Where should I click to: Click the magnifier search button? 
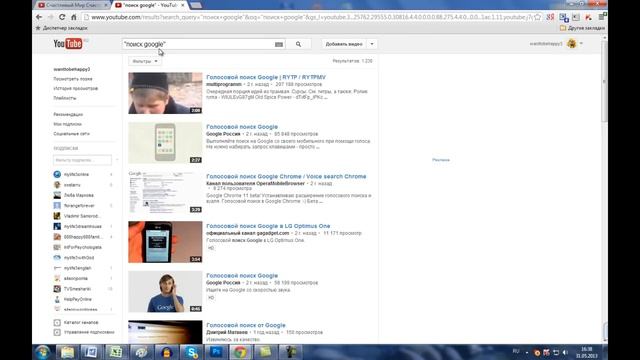tap(298, 44)
